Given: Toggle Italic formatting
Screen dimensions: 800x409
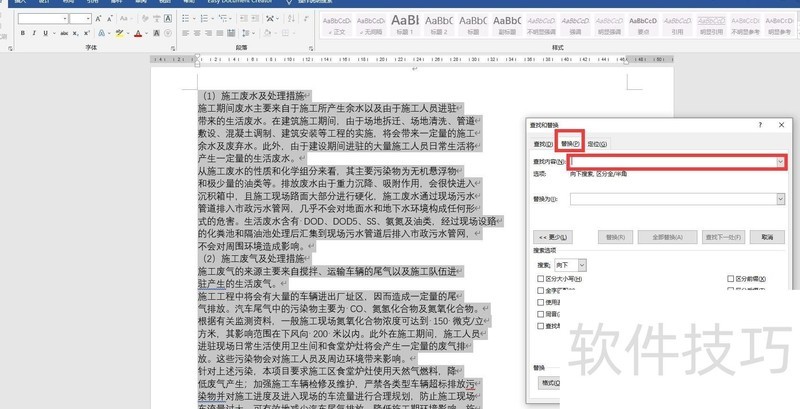Looking at the screenshot, I should [34, 33].
